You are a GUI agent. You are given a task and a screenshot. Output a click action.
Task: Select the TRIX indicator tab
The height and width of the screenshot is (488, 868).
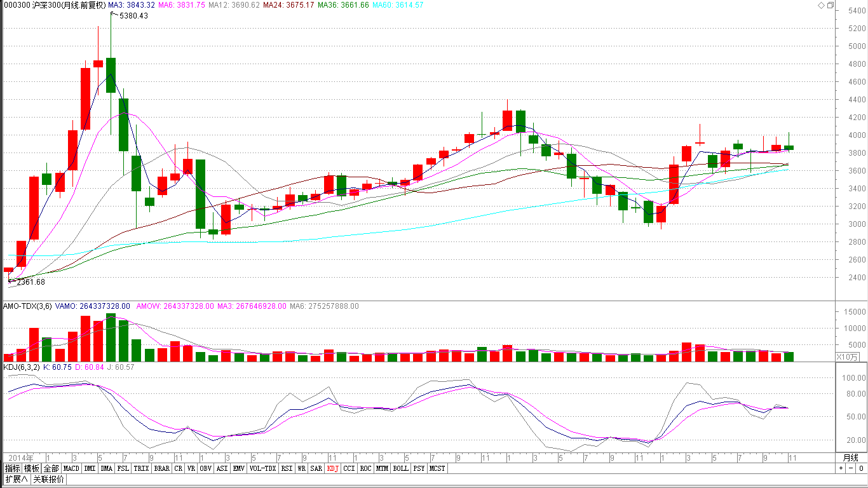(x=141, y=468)
